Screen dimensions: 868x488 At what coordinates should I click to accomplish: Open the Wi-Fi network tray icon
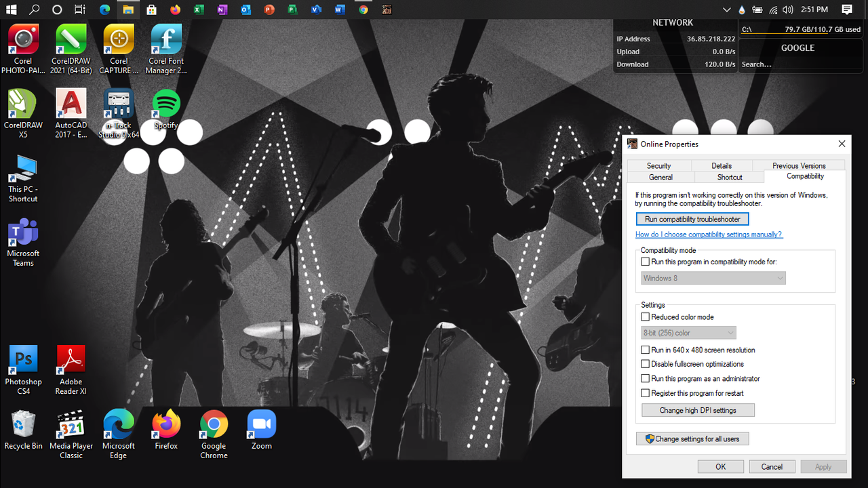773,9
